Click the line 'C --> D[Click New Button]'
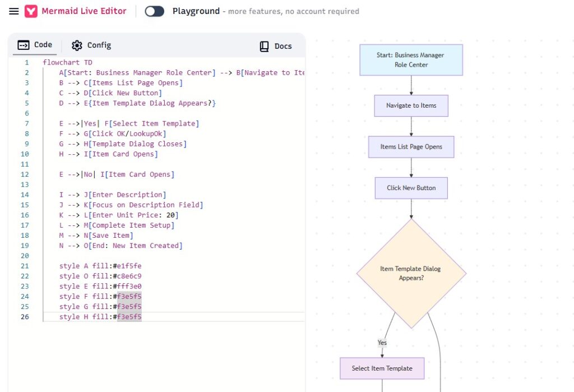The height and width of the screenshot is (392, 574). (110, 93)
